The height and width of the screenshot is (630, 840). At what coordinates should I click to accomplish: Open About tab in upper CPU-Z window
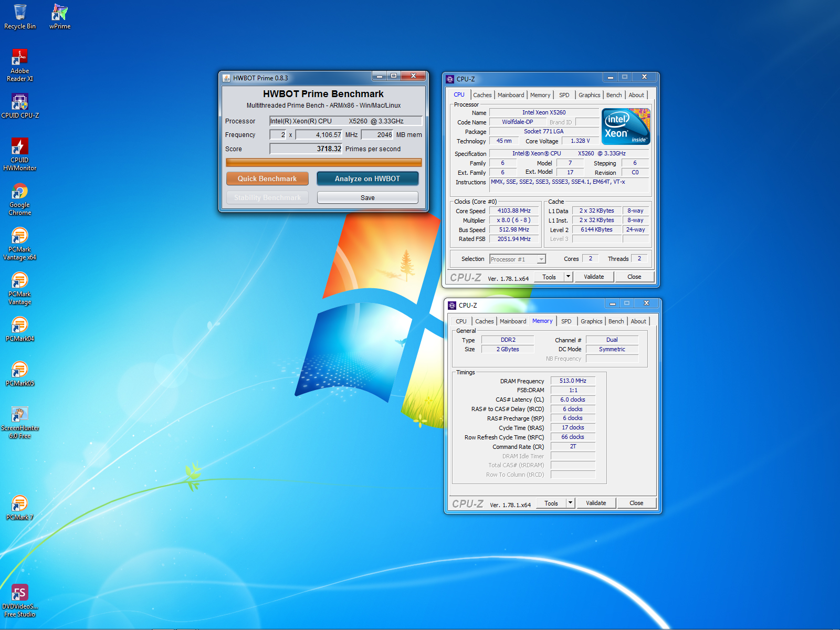(x=636, y=95)
